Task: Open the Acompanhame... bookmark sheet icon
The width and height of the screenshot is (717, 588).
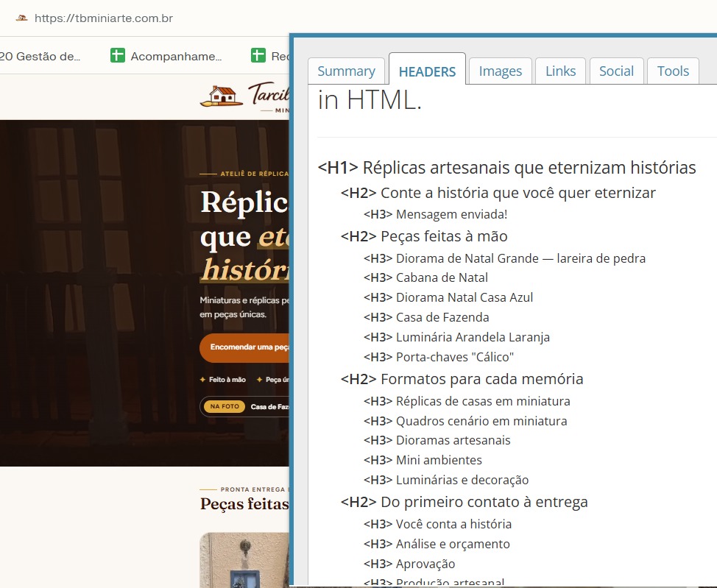Action: 118,55
